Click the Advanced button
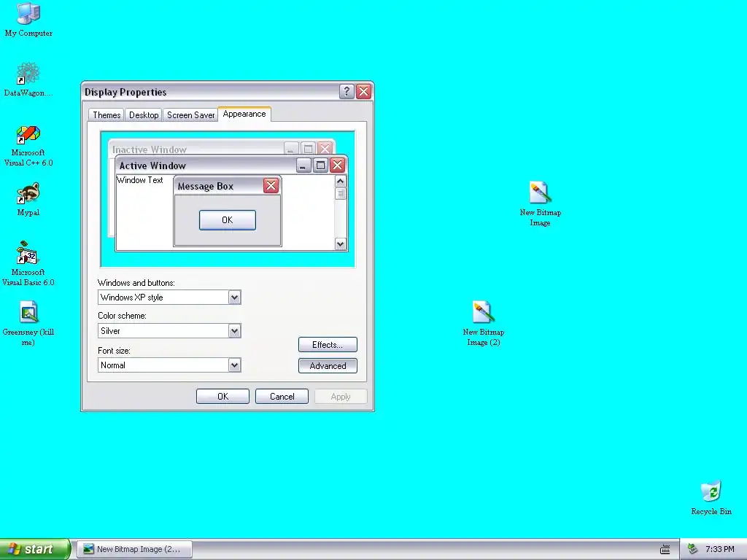The height and width of the screenshot is (560, 747). click(x=328, y=366)
